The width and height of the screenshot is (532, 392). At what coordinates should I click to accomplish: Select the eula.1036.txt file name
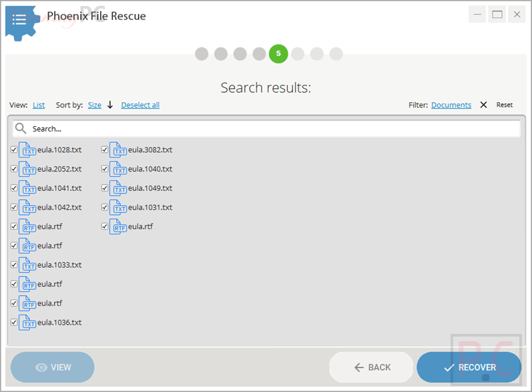coord(59,323)
